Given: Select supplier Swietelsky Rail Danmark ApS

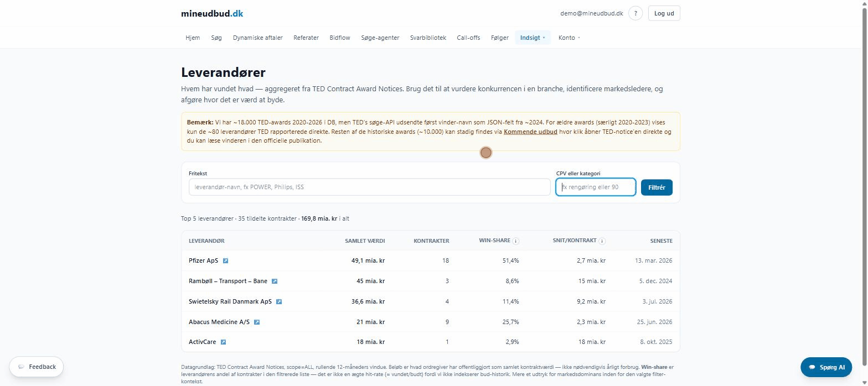Looking at the screenshot, I should [230, 301].
